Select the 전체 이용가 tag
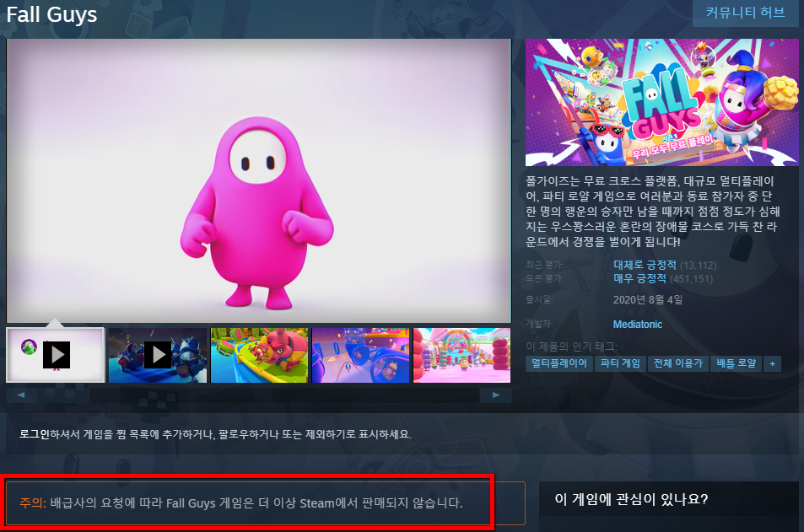This screenshot has width=804, height=532. click(677, 363)
